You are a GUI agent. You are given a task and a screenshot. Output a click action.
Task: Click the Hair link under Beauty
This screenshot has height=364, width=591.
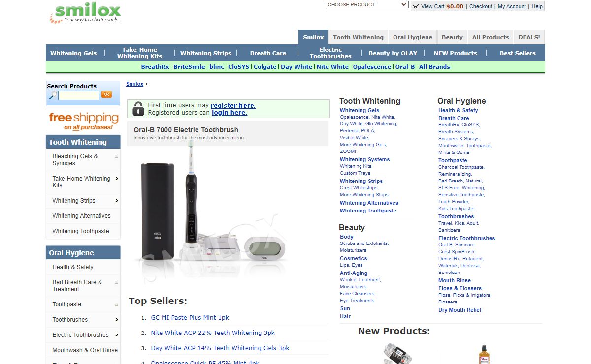345,316
